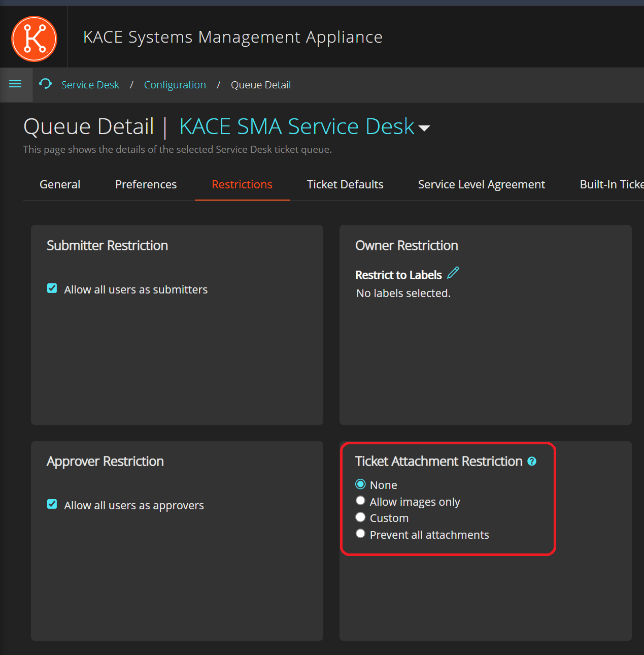Viewport: 644px width, 655px height.
Task: Click the Queue Detail breadcrumb text
Action: point(261,85)
